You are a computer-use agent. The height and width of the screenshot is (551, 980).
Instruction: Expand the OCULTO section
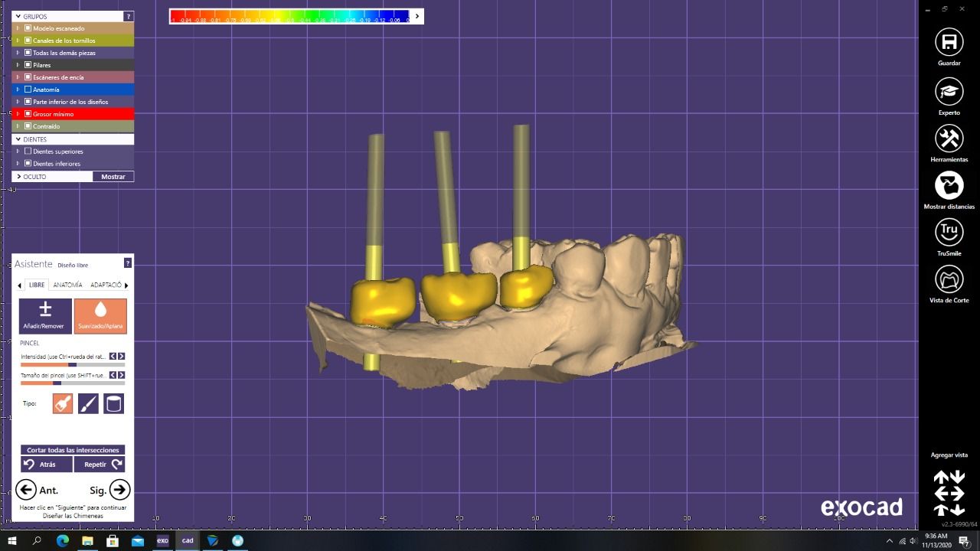click(18, 177)
